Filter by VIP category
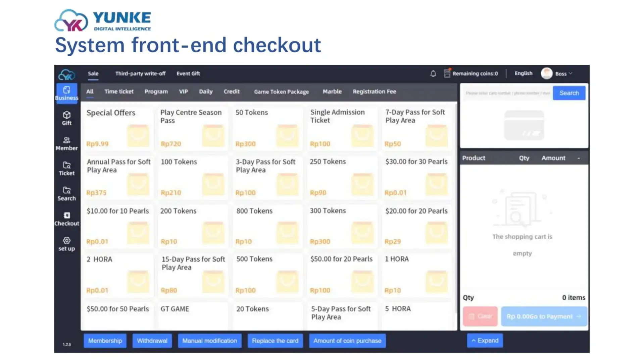Image resolution: width=644 pixels, height=362 pixels. click(x=183, y=92)
